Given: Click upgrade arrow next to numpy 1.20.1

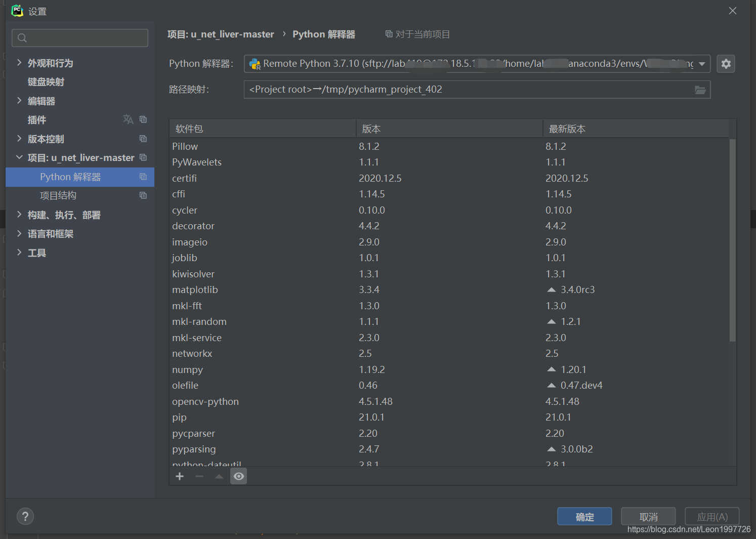Looking at the screenshot, I should (x=552, y=369).
